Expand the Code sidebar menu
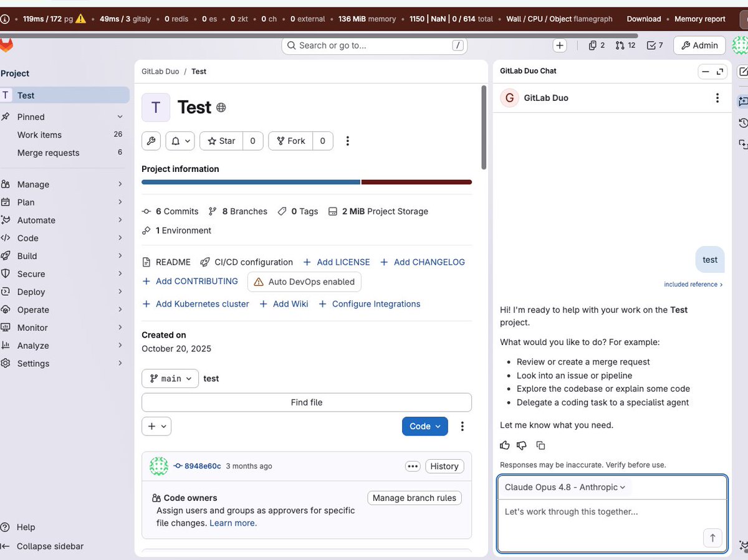Image resolution: width=748 pixels, height=560 pixels. [x=65, y=238]
